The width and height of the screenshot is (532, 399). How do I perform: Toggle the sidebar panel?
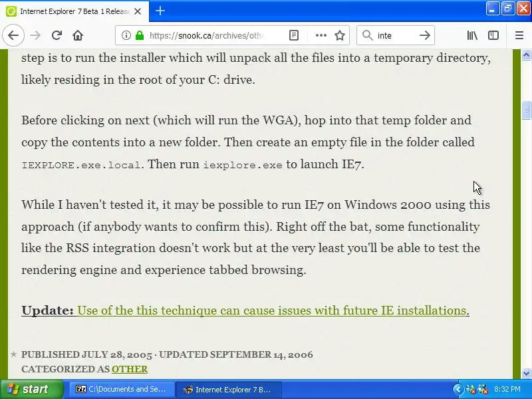click(493, 35)
